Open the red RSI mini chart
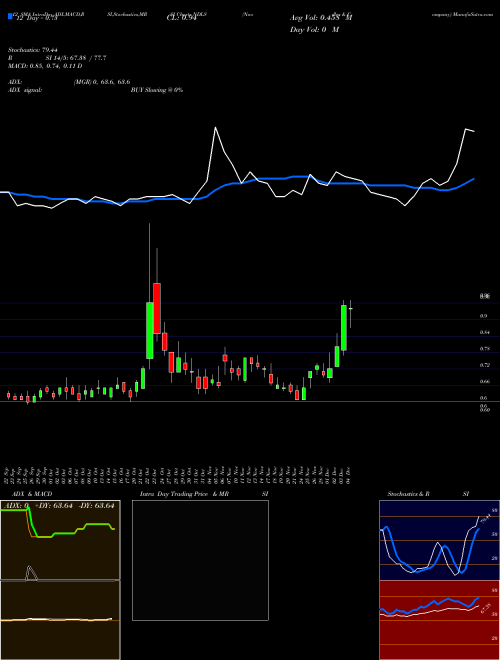500x660 pixels. 439,620
